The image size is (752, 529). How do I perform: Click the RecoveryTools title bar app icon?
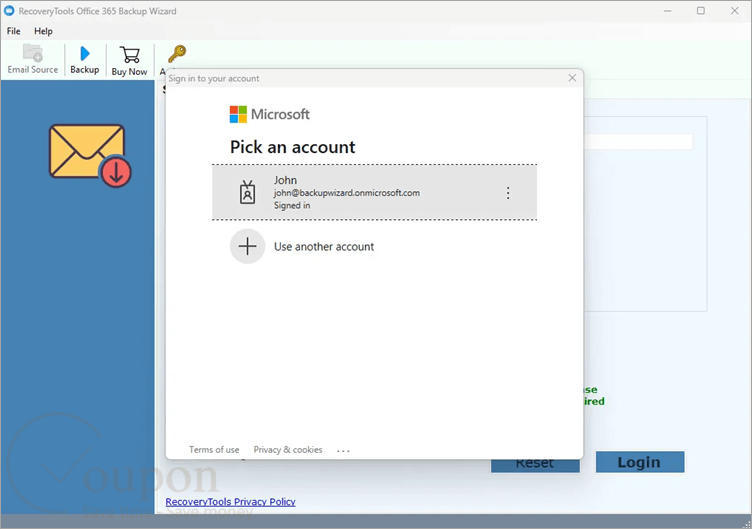point(9,11)
